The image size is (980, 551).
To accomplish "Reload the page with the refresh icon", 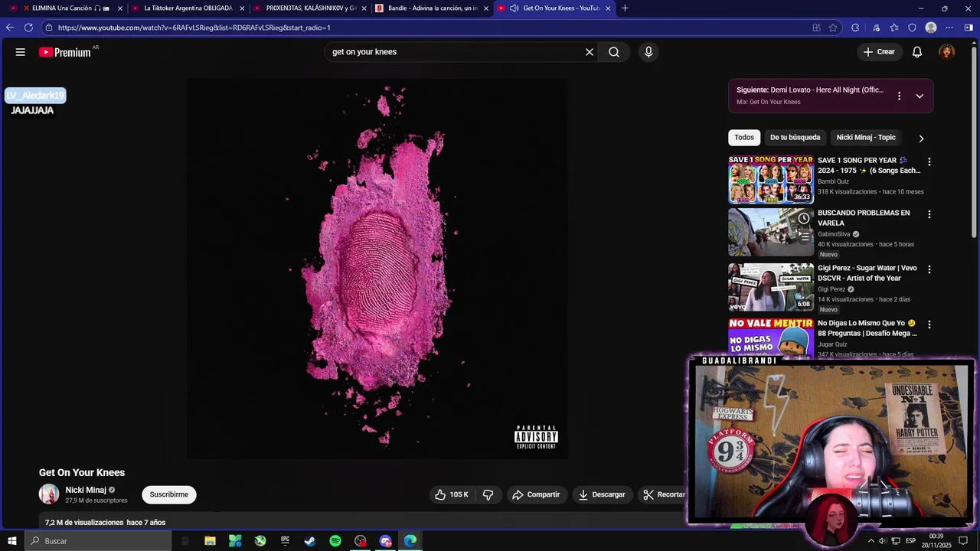I will 28,28.
